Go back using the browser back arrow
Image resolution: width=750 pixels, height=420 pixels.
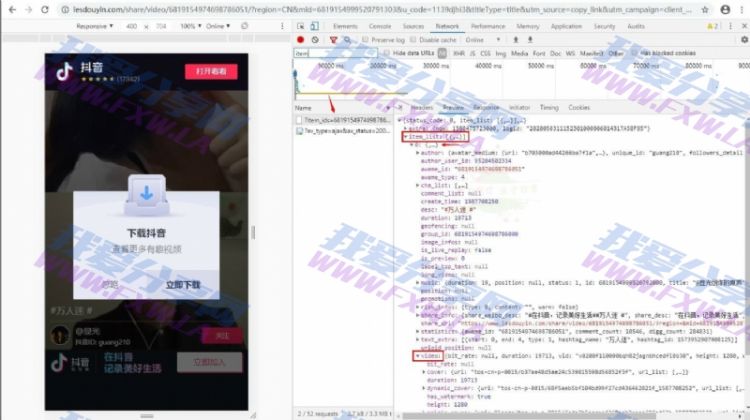coord(12,9)
